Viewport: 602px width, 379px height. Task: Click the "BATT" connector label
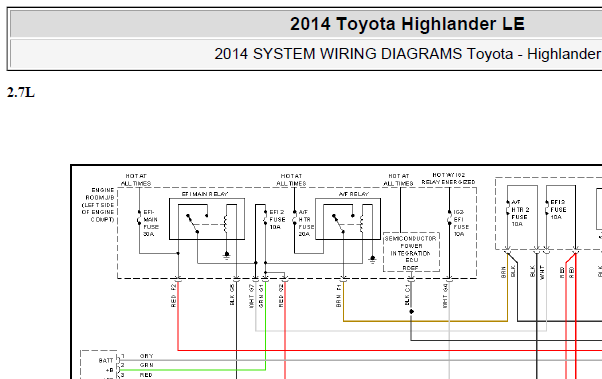coord(106,361)
